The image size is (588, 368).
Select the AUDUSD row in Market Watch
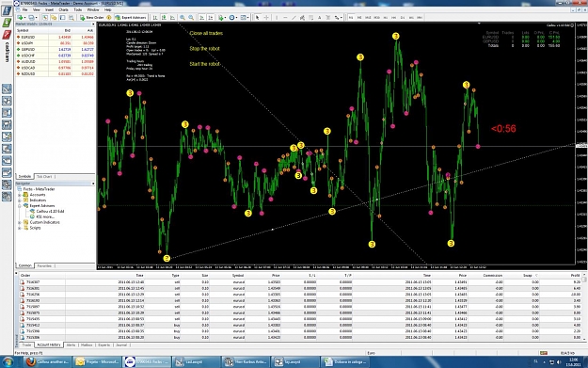(x=56, y=61)
